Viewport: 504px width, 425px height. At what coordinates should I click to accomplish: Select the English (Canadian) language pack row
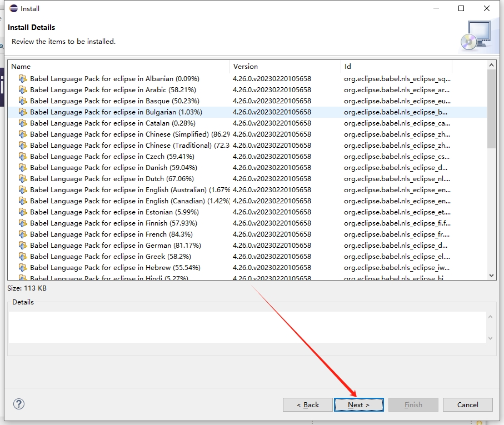point(247,201)
